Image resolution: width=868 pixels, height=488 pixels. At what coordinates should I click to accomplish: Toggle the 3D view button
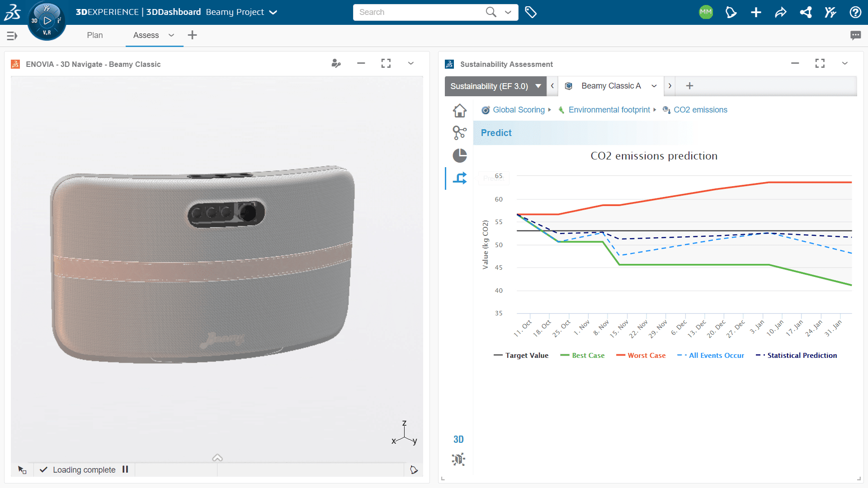tap(458, 439)
